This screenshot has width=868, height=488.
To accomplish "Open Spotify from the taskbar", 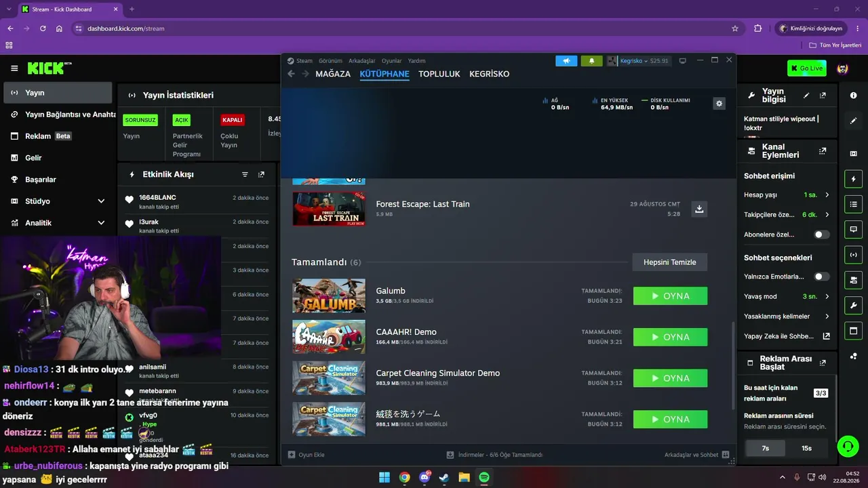I will (x=484, y=477).
